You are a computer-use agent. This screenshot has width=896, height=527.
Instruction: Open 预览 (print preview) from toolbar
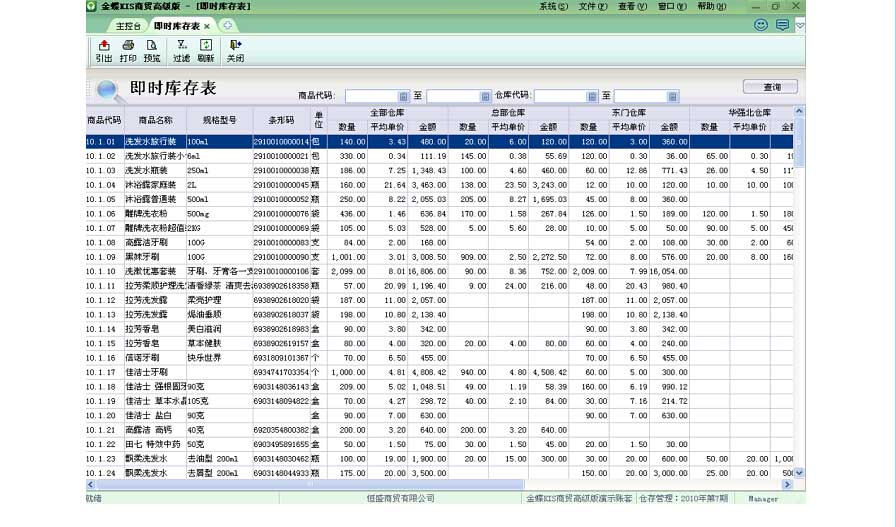click(x=152, y=51)
